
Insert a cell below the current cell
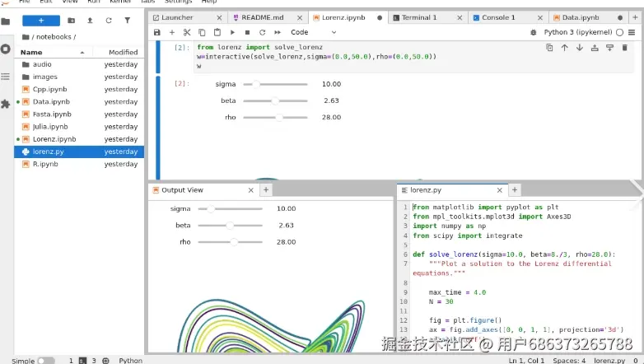tap(610, 48)
